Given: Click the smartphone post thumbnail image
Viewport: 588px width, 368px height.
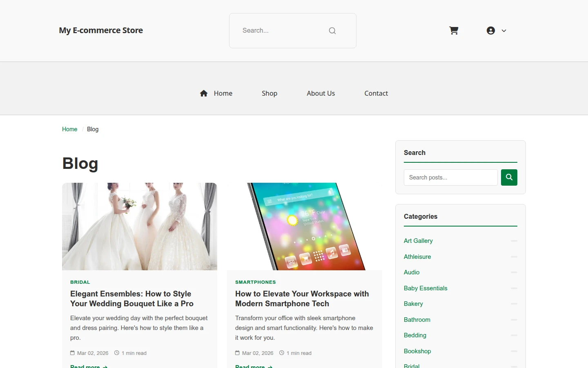Looking at the screenshot, I should tap(305, 227).
